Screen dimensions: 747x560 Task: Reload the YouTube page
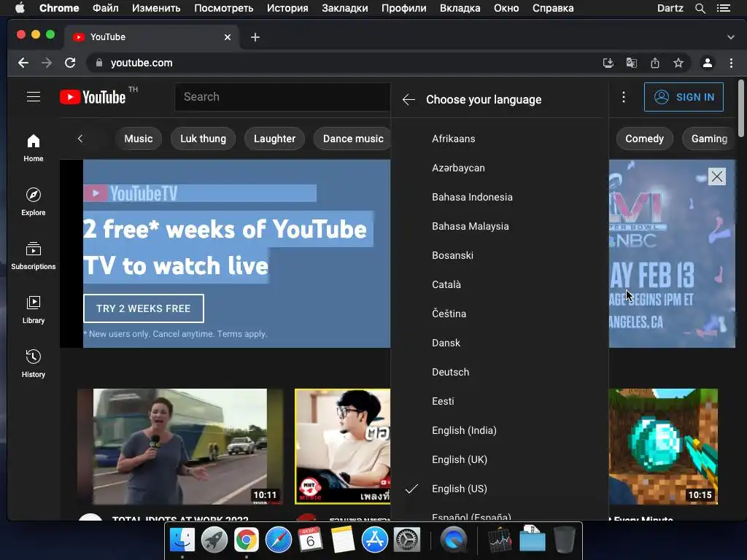[x=70, y=63]
